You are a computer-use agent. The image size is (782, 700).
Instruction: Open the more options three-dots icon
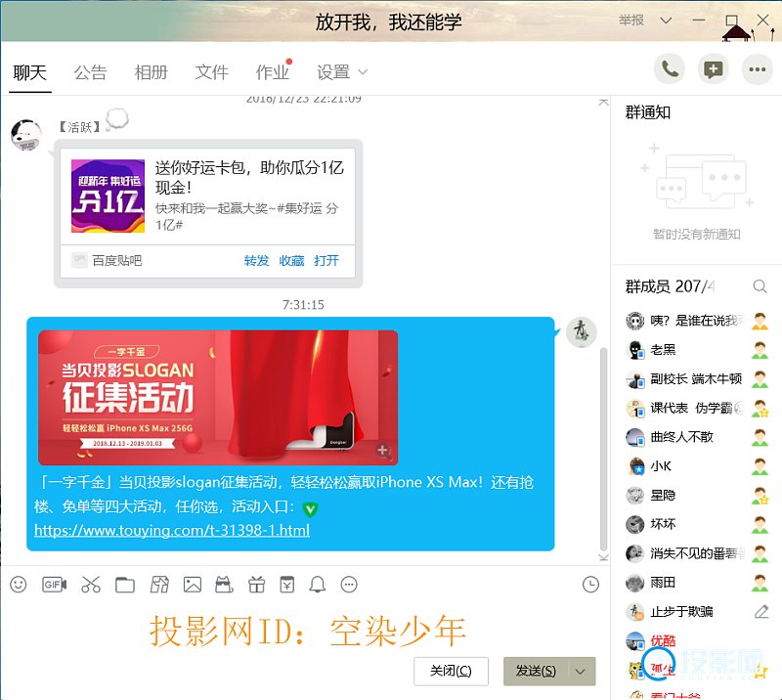click(x=757, y=69)
